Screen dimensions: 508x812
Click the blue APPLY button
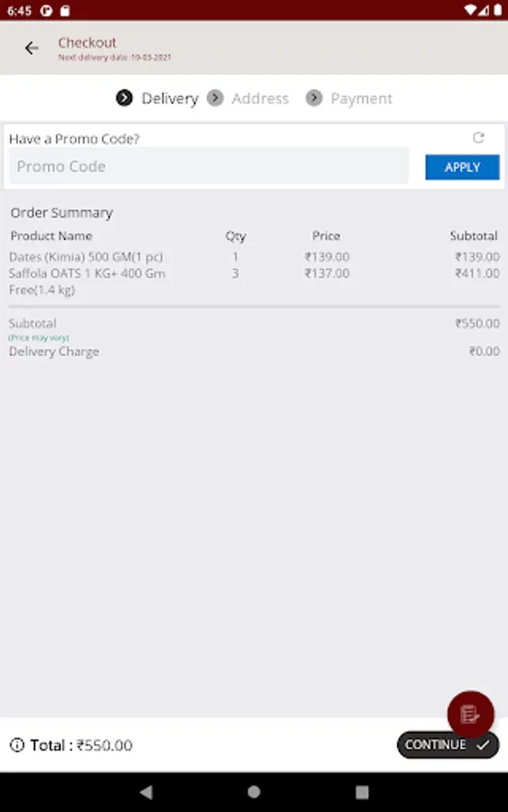[x=462, y=167]
